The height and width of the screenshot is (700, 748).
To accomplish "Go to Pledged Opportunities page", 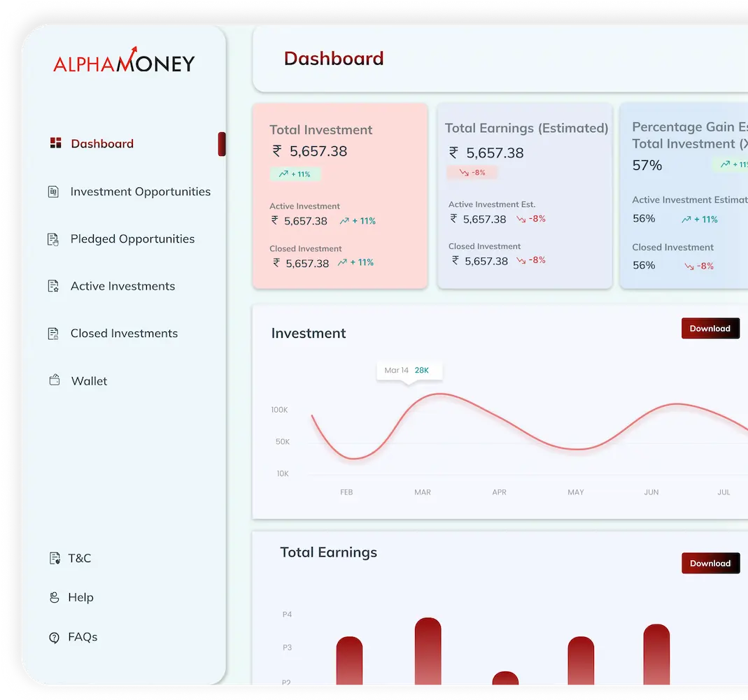I will (x=133, y=239).
